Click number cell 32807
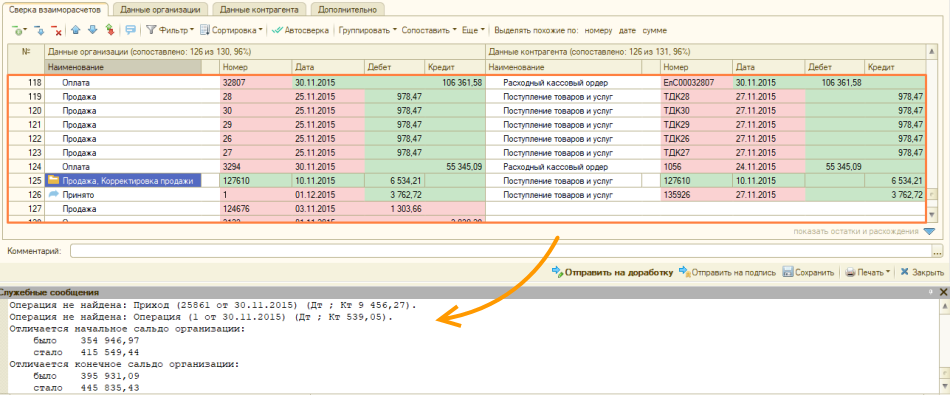Image resolution: width=950 pixels, height=395 pixels. 256,82
